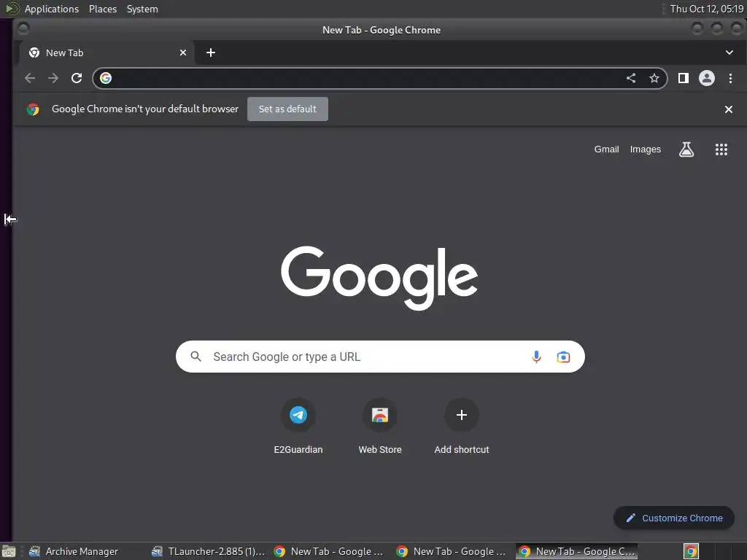Screen dimensions: 747x560
Task: Reload the current page
Action: pyautogui.click(x=76, y=78)
